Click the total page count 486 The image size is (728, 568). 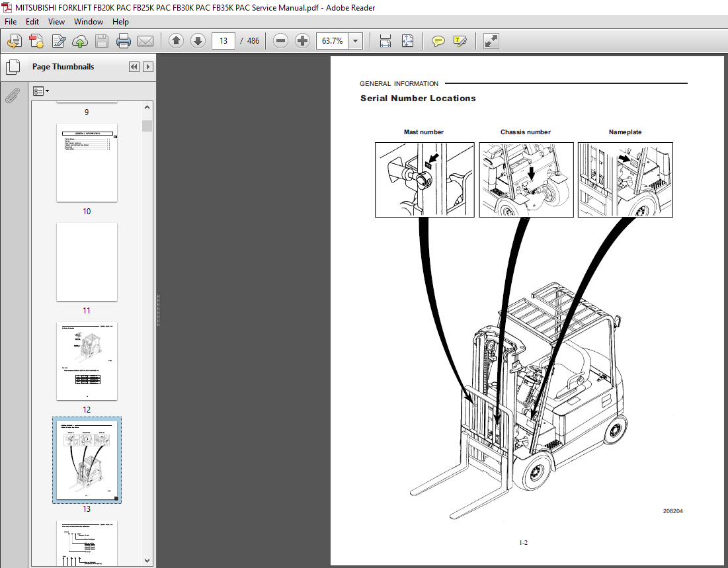click(x=253, y=41)
